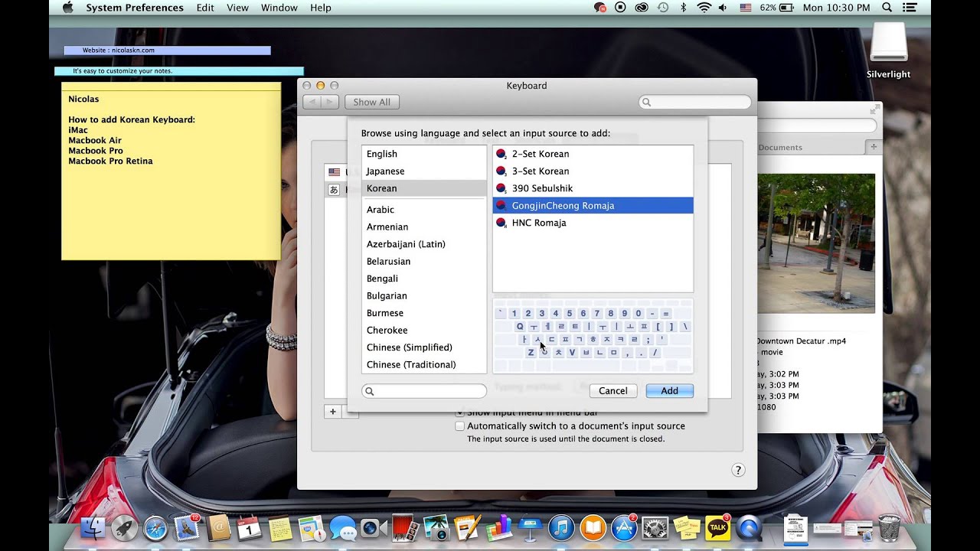Open Finder from the Dock

93,527
